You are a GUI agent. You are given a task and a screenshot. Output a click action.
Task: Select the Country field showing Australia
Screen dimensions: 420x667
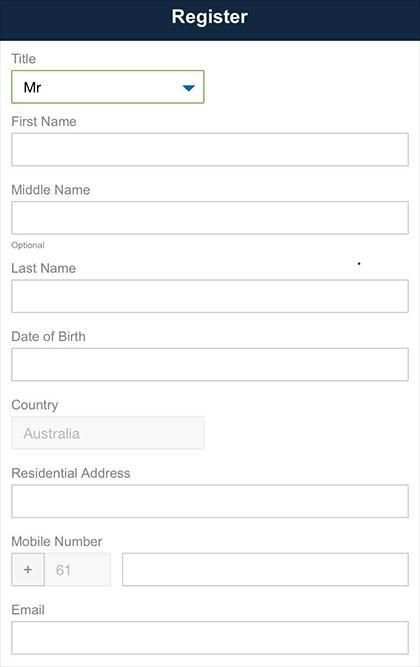(108, 433)
